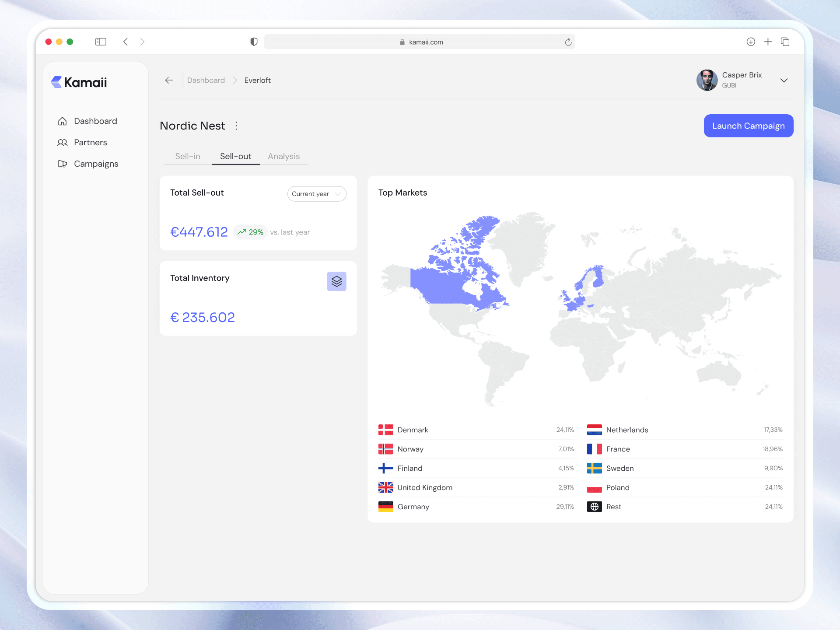This screenshot has width=840, height=630.
Task: Open Partners in the sidebar
Action: [90, 142]
